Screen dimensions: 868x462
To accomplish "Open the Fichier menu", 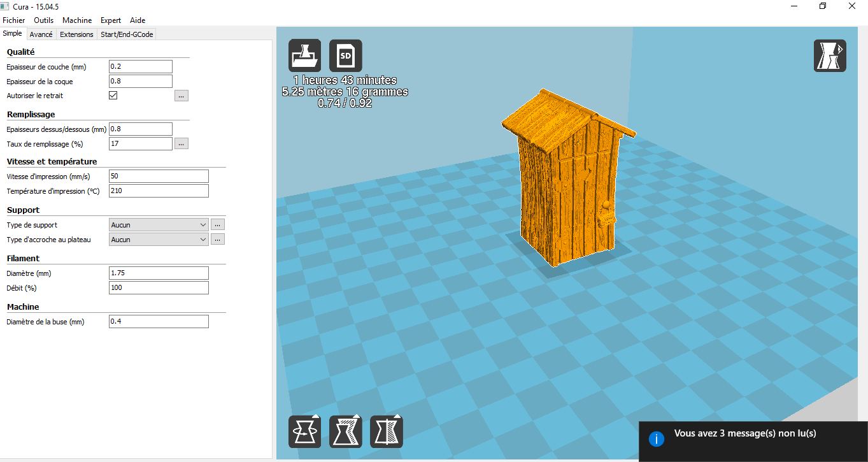I will (x=14, y=20).
